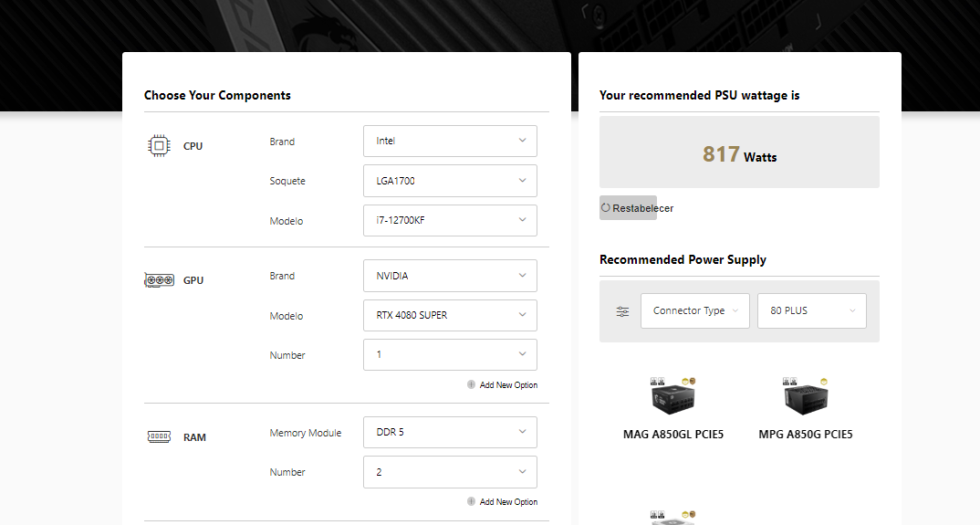The image size is (980, 525).
Task: Click the RAM section label
Action: point(194,437)
